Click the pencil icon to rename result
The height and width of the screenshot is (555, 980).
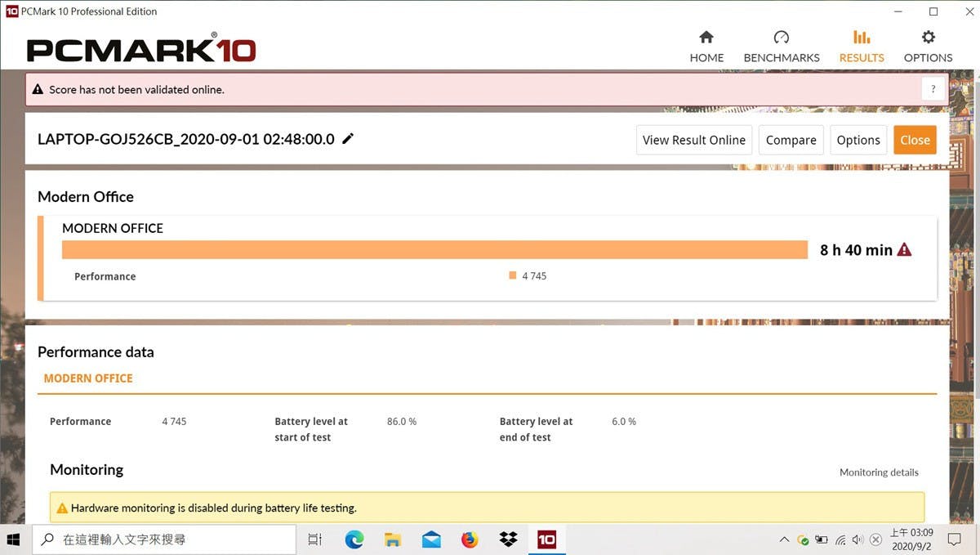pyautogui.click(x=348, y=139)
